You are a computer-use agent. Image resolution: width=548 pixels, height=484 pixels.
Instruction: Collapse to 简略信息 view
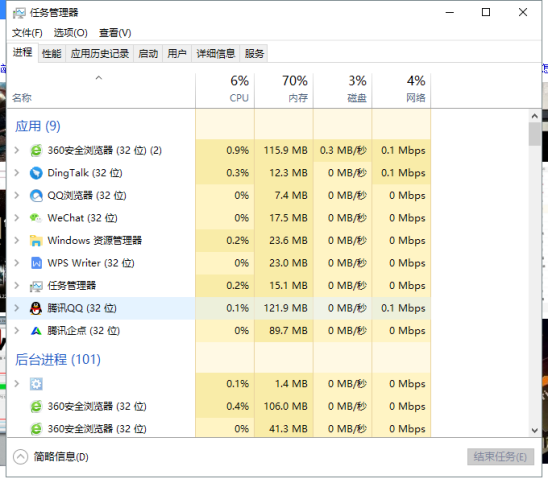[x=51, y=457]
